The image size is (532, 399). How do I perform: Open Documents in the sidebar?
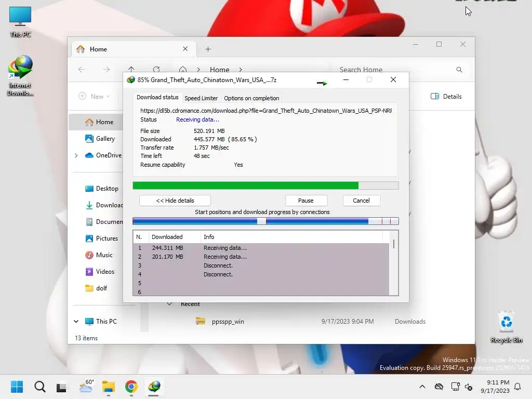click(x=103, y=222)
